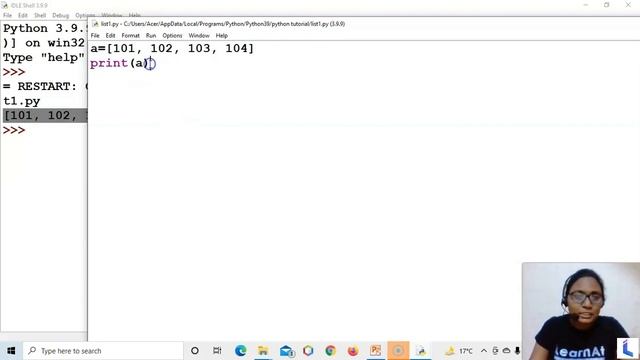
Task: Open the File menu in IDLE Shell window
Action: tap(7, 15)
